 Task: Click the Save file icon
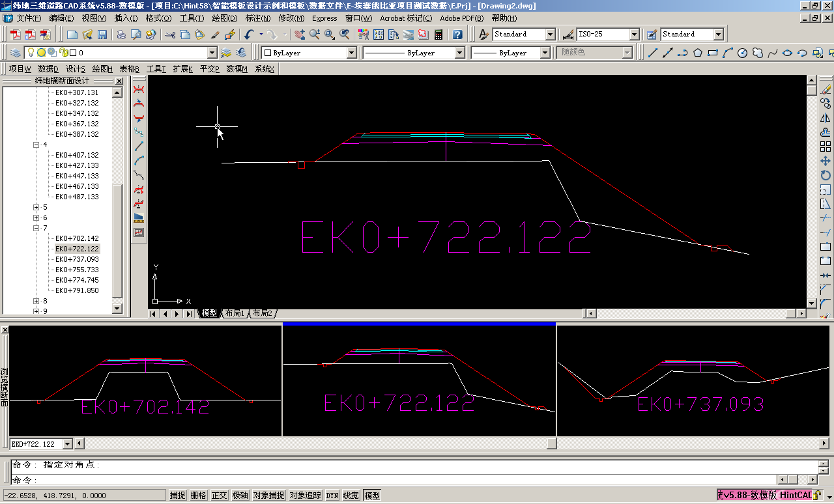[x=103, y=35]
